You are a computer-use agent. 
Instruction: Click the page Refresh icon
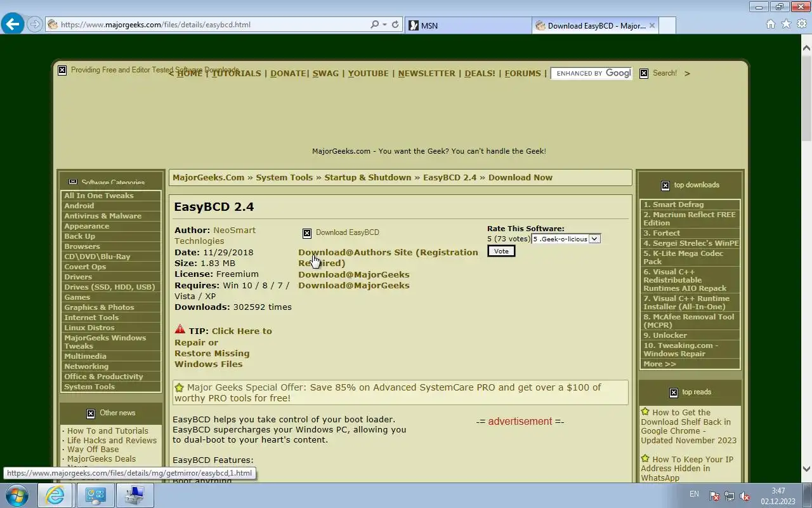(x=395, y=25)
